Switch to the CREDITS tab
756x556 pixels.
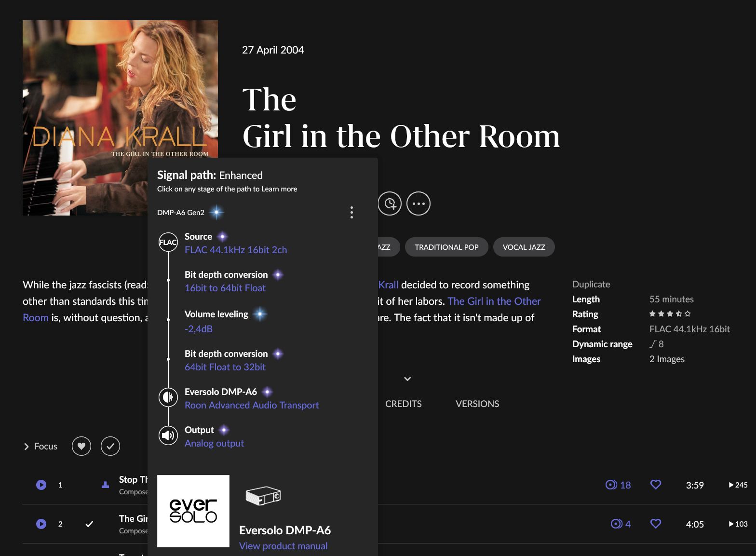(x=403, y=404)
